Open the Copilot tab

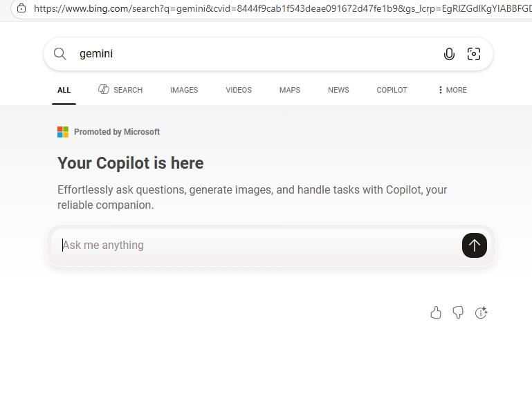(392, 90)
